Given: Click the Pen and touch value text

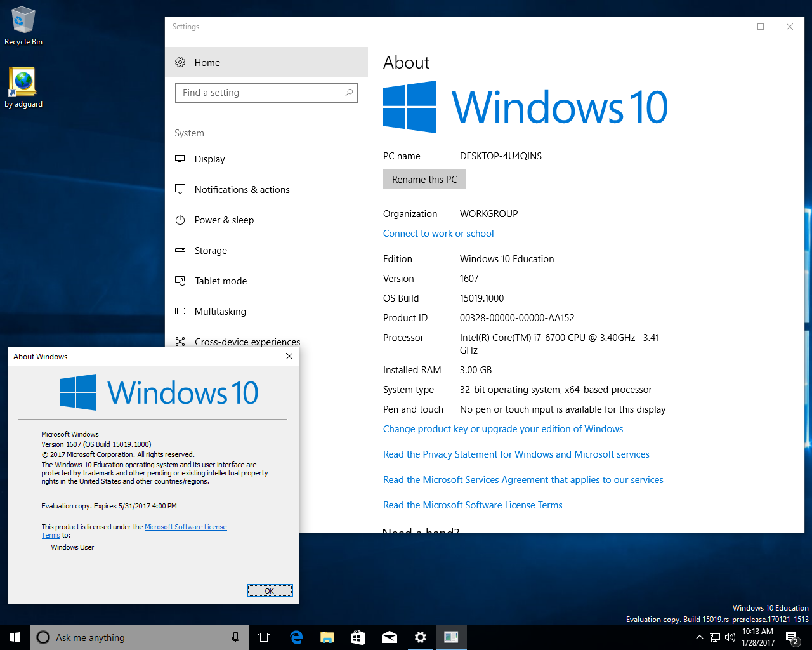Looking at the screenshot, I should [x=563, y=409].
